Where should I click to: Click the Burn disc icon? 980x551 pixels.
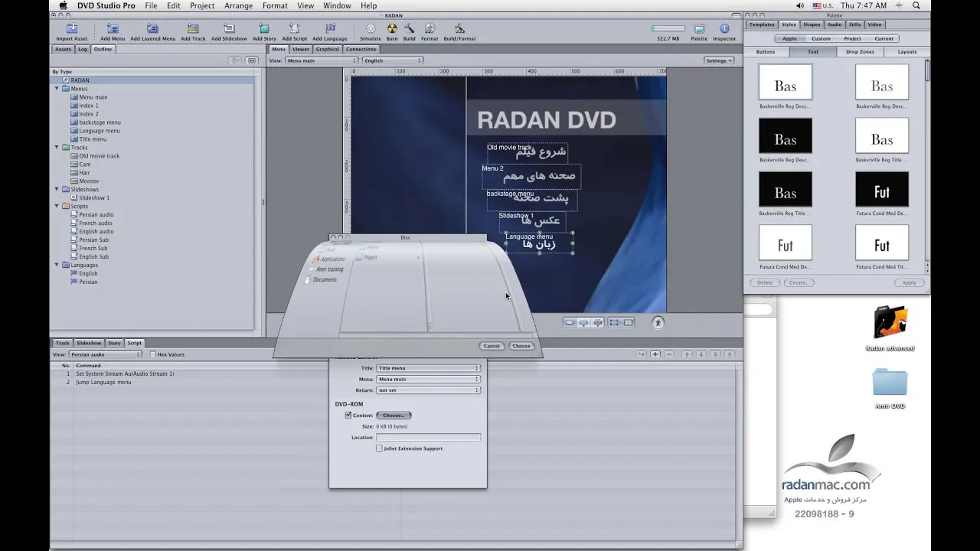point(392,29)
